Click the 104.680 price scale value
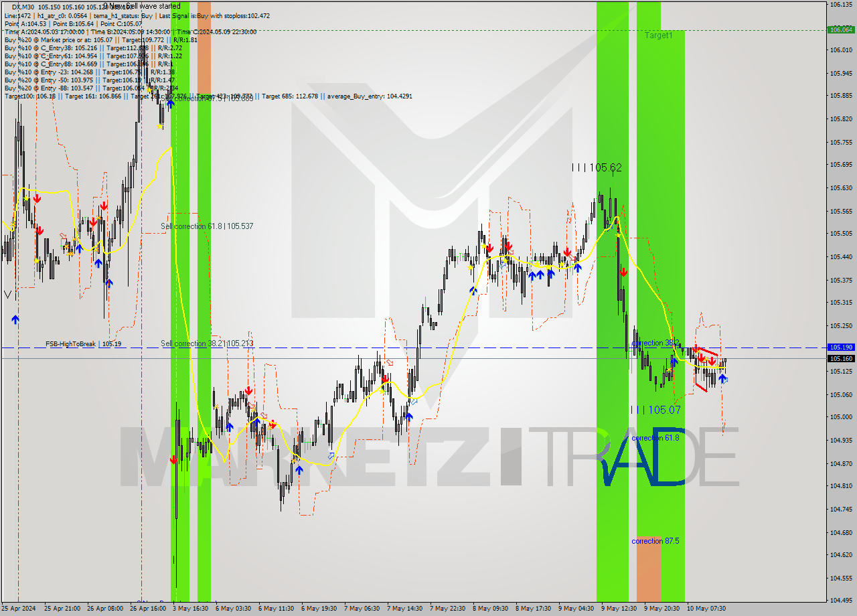This screenshot has width=857, height=616. coord(841,532)
